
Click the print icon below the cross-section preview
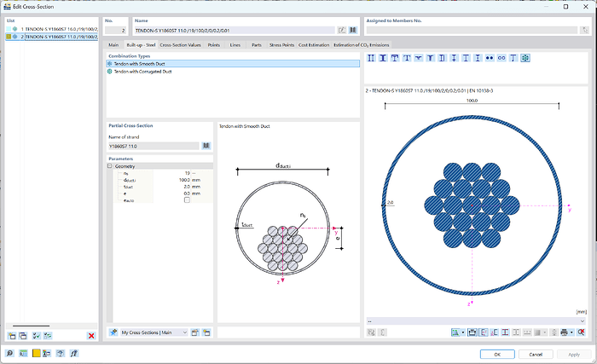pyautogui.click(x=565, y=332)
